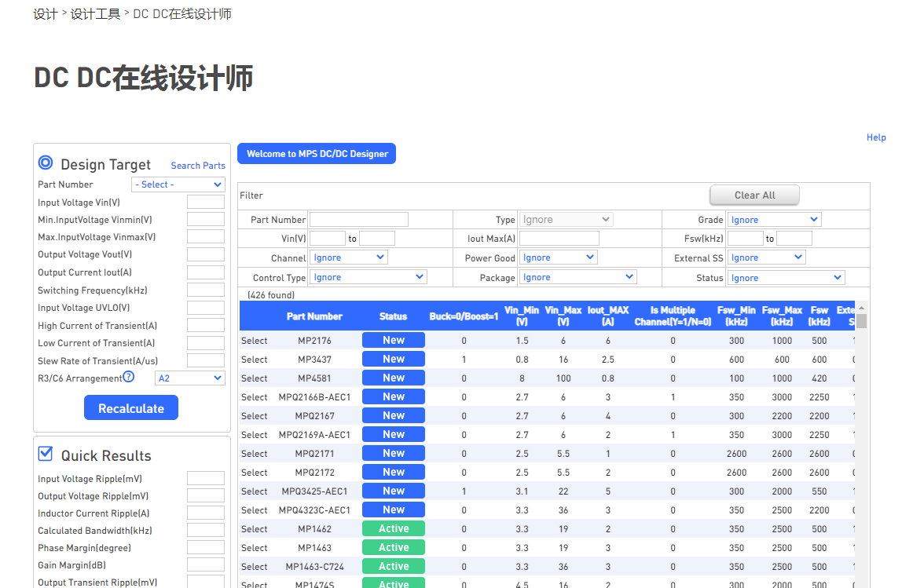Viewport: 913px width, 588px height.
Task: Select the MP1462 part row
Action: pyautogui.click(x=255, y=529)
